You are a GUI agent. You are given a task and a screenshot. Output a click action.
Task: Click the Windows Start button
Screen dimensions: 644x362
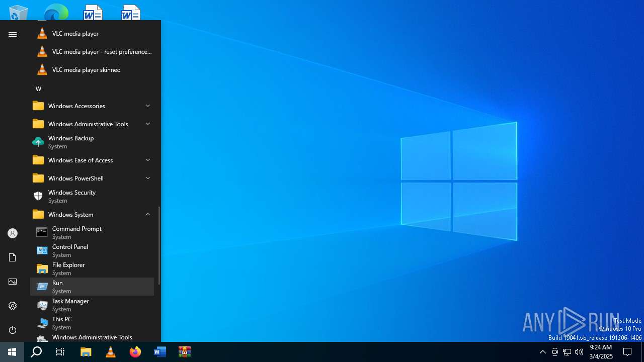[12, 352]
